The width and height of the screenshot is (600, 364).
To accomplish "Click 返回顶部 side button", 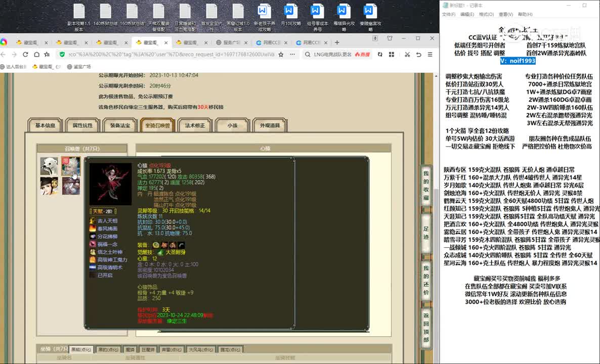I will 426,328.
